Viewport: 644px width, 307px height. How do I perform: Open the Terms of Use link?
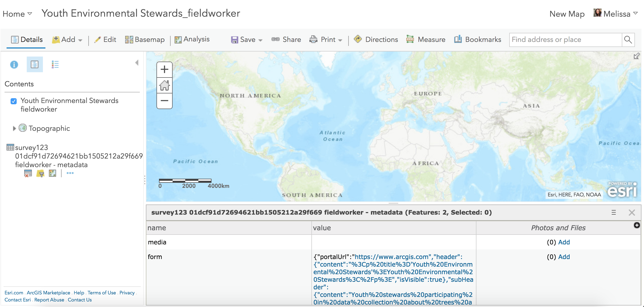point(102,293)
